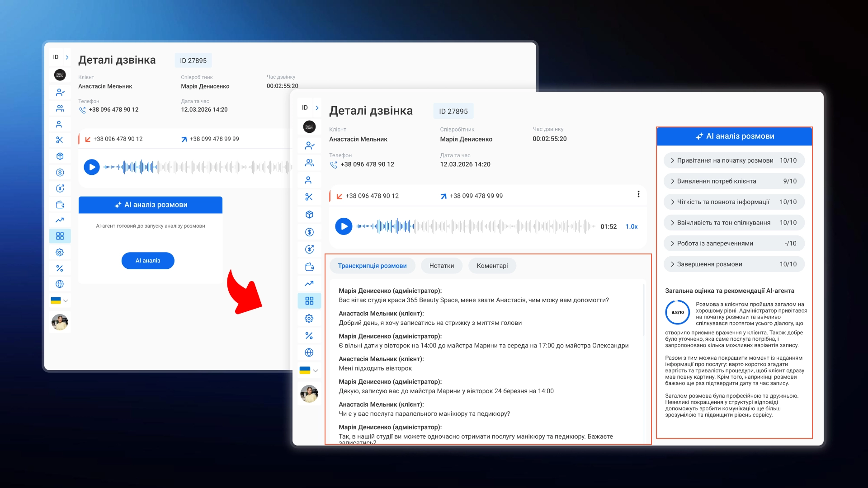Open the package/products section in sidebar
The image size is (868, 488).
tap(309, 215)
